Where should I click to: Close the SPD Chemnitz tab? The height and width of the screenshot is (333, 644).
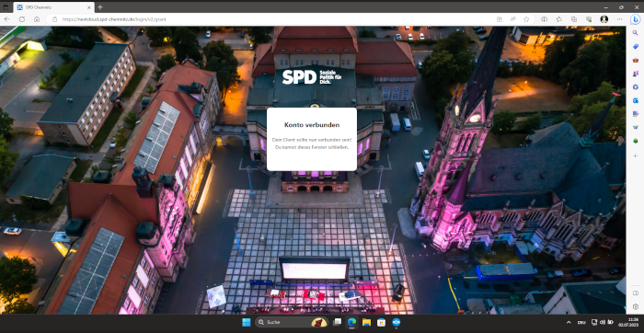click(89, 7)
